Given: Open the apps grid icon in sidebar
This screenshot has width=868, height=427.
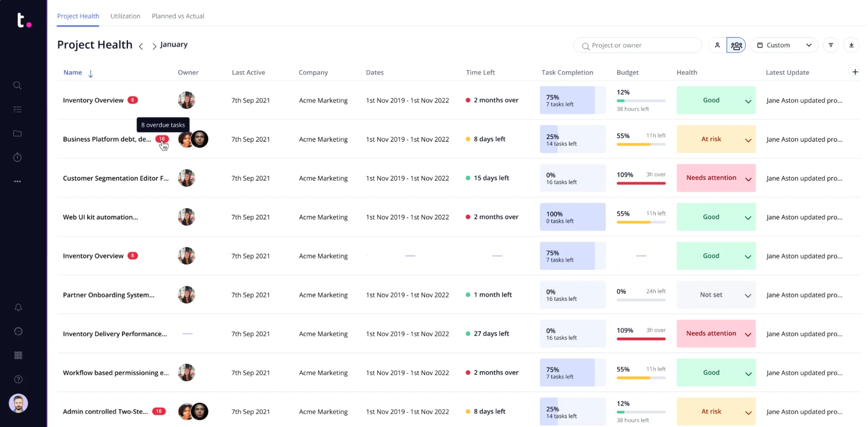Looking at the screenshot, I should 18,355.
